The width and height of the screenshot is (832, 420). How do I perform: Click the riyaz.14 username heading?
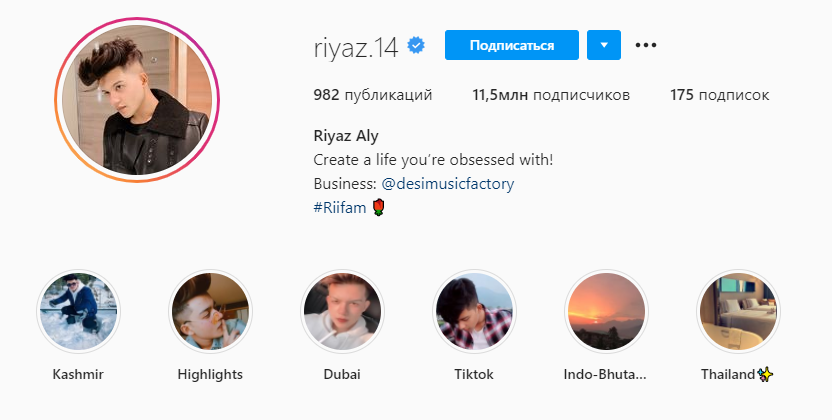[x=356, y=48]
